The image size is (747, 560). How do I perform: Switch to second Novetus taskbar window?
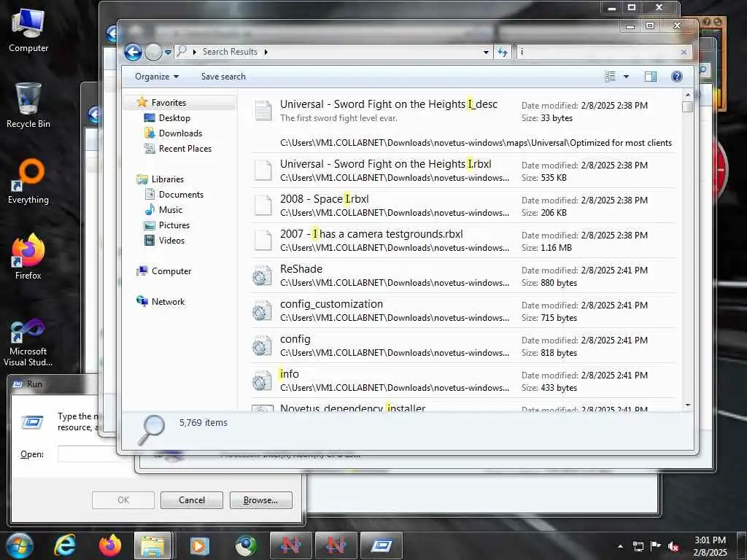coord(336,545)
